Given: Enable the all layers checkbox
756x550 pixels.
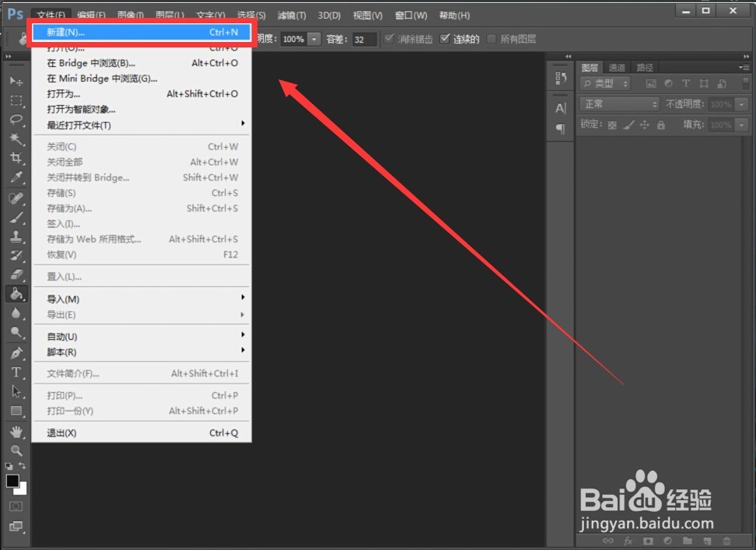Looking at the screenshot, I should pos(492,39).
